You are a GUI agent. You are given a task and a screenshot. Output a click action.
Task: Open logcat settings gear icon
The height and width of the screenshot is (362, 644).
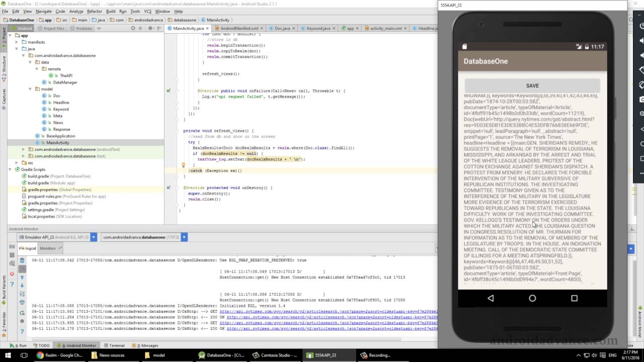click(x=22, y=321)
